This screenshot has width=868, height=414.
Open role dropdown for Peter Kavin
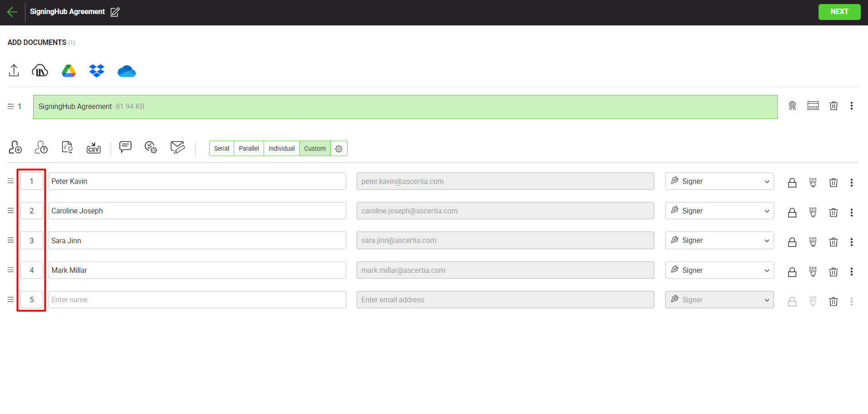(x=719, y=181)
